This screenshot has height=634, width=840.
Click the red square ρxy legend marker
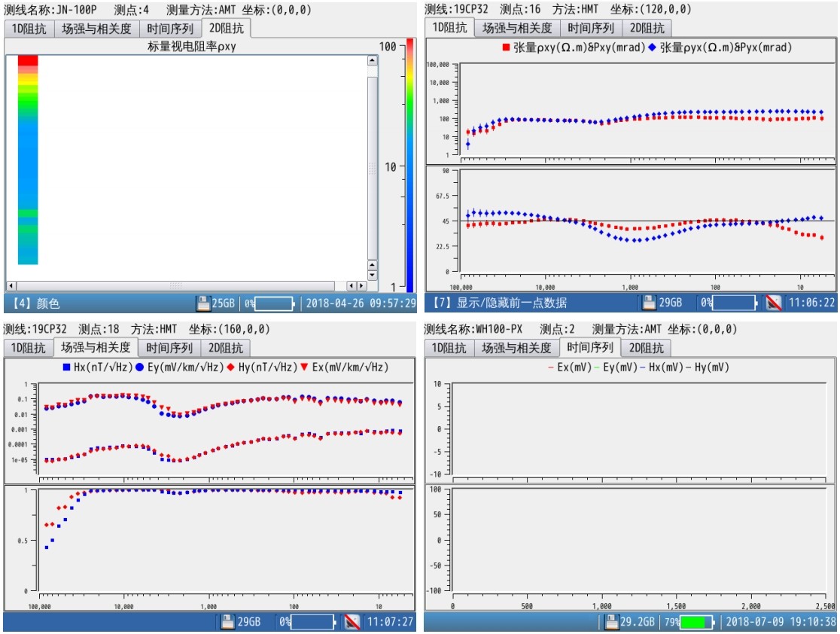pos(506,47)
